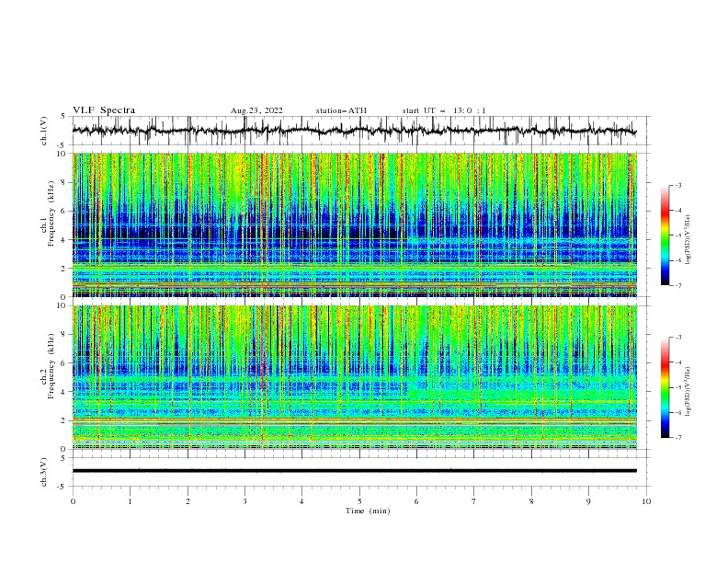Click the "2" kHz tick on ch.2 axis

pos(64,420)
